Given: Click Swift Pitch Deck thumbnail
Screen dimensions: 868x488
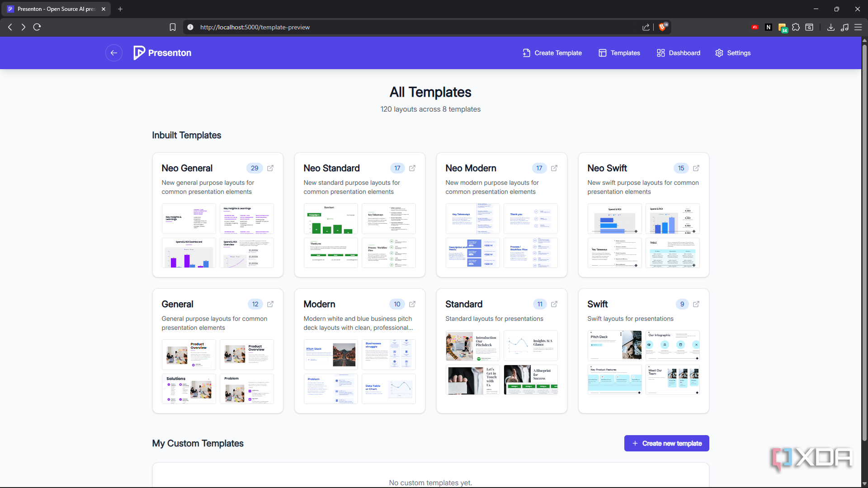Looking at the screenshot, I should [x=615, y=346].
